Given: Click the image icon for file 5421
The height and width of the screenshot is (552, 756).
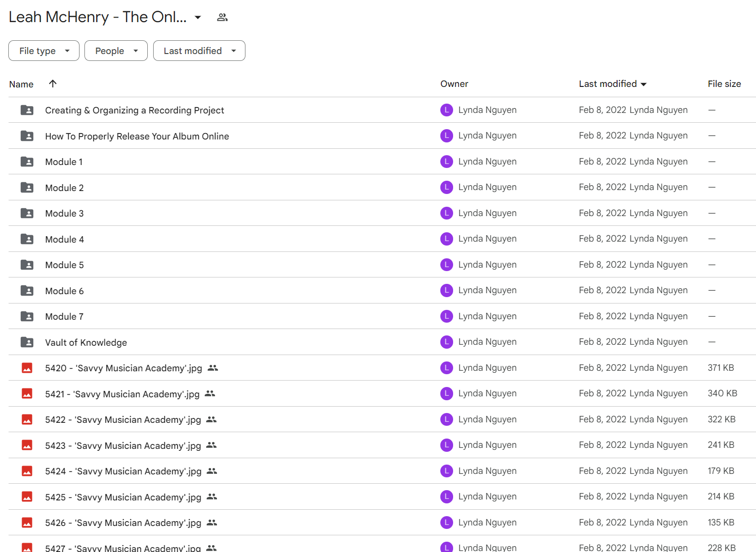Looking at the screenshot, I should click(x=27, y=394).
